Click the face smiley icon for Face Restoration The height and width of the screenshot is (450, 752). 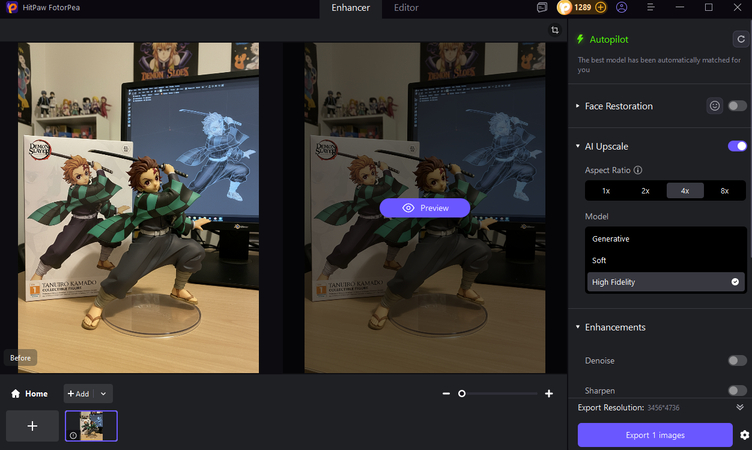click(x=715, y=106)
